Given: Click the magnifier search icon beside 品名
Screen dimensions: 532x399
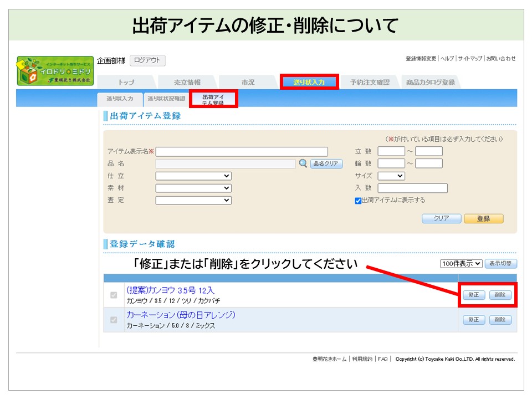Looking at the screenshot, I should (303, 163).
